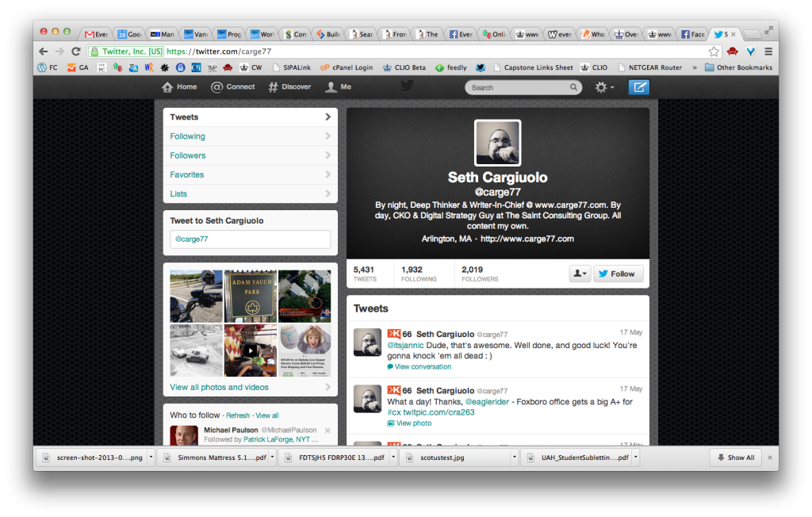Open the twitpic.com/cra263 link
Image resolution: width=812 pixels, height=517 pixels.
point(439,412)
